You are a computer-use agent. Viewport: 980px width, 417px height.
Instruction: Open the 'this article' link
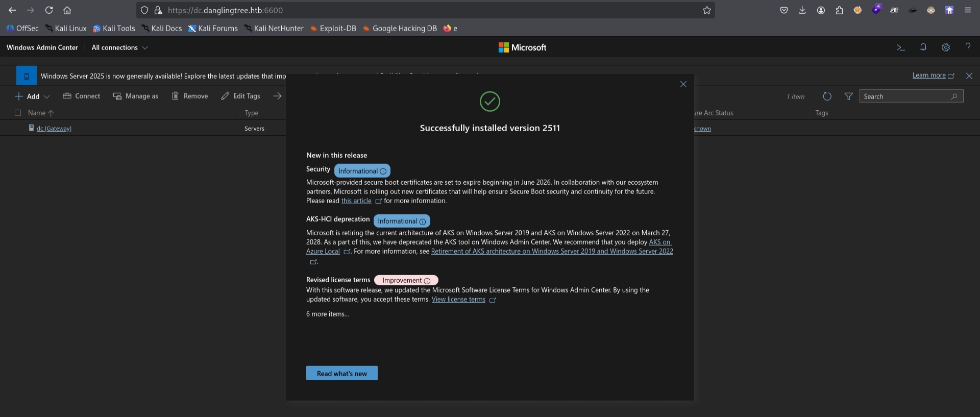click(x=356, y=201)
